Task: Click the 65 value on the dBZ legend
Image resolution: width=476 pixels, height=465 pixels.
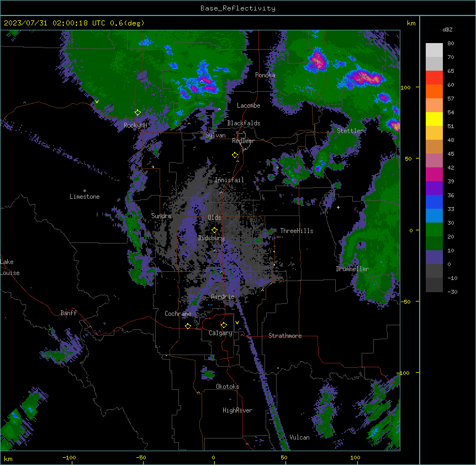Action: pyautogui.click(x=451, y=71)
